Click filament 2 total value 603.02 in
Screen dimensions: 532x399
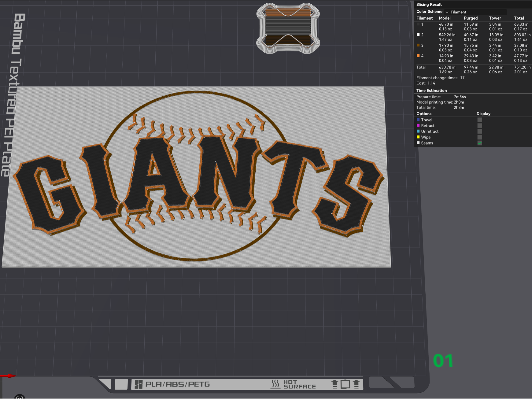pyautogui.click(x=522, y=35)
